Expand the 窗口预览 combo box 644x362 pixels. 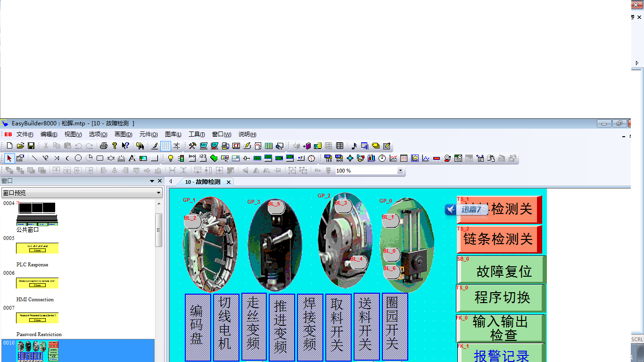158,193
